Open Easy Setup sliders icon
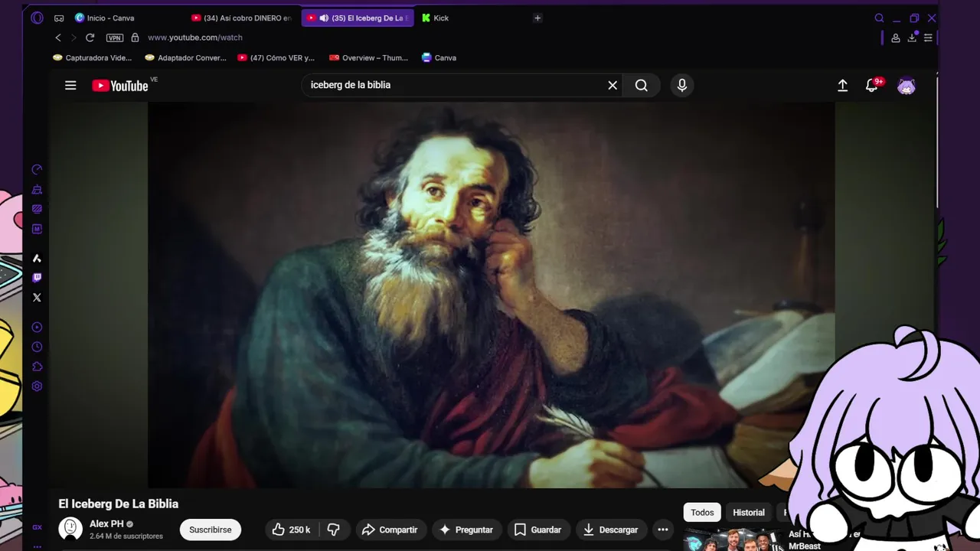Screen dimensions: 980x551 click(928, 37)
